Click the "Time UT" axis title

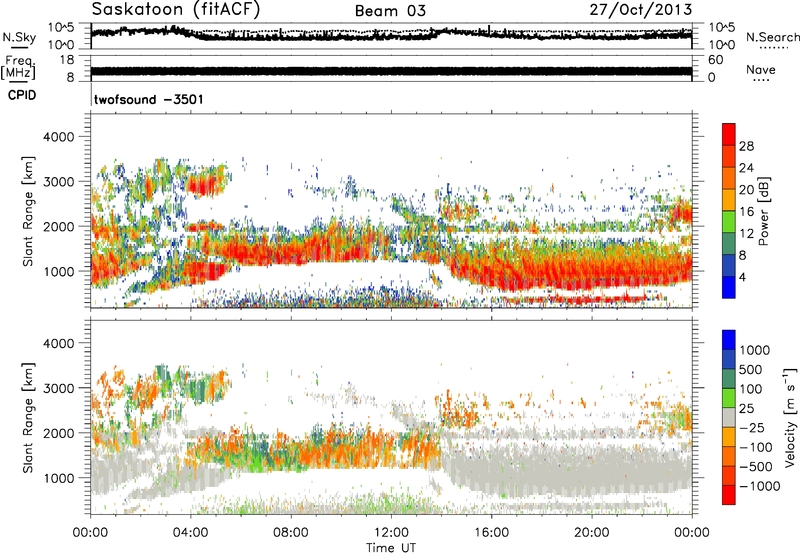391,548
